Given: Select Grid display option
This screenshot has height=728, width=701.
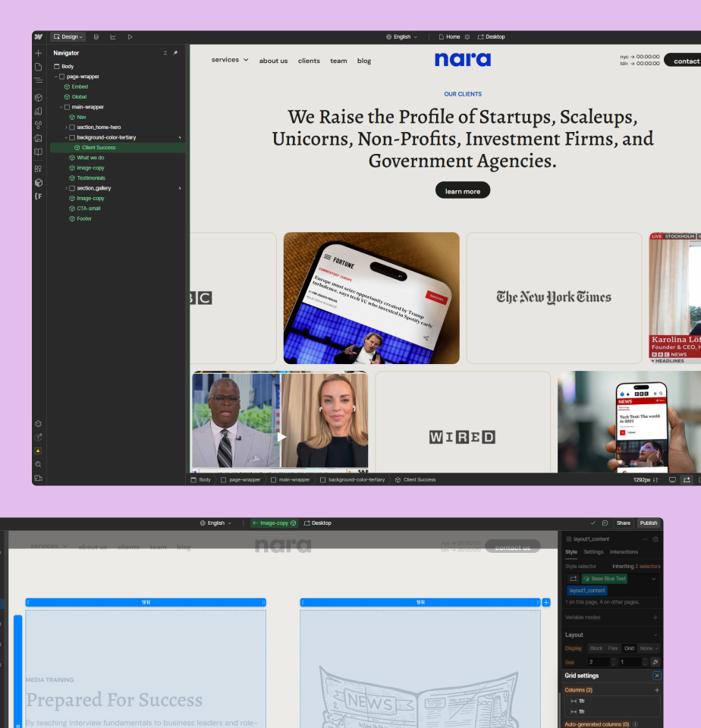Looking at the screenshot, I should pyautogui.click(x=629, y=648).
